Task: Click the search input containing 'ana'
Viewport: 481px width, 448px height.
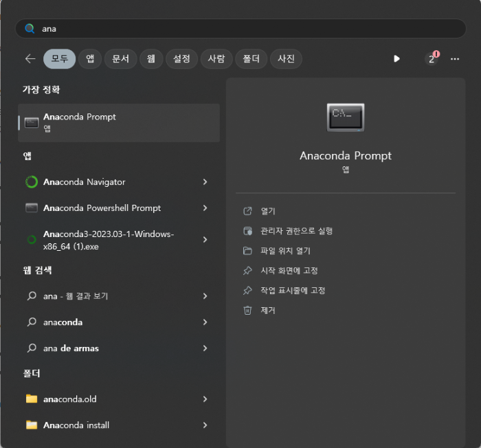Action: pyautogui.click(x=240, y=29)
